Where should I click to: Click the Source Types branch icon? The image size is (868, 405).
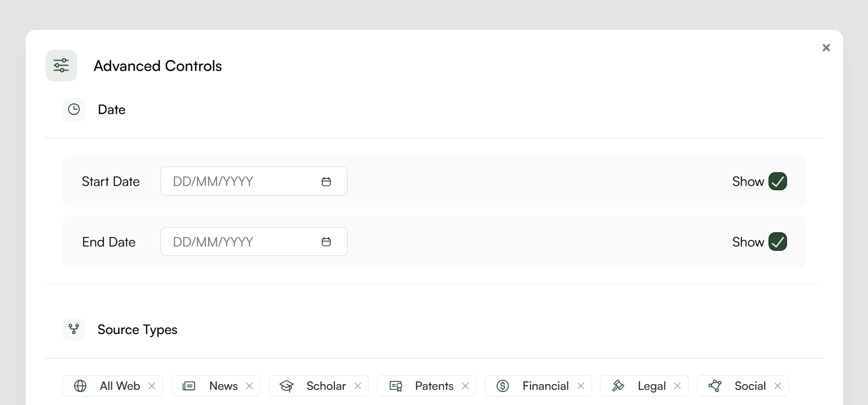pyautogui.click(x=74, y=329)
